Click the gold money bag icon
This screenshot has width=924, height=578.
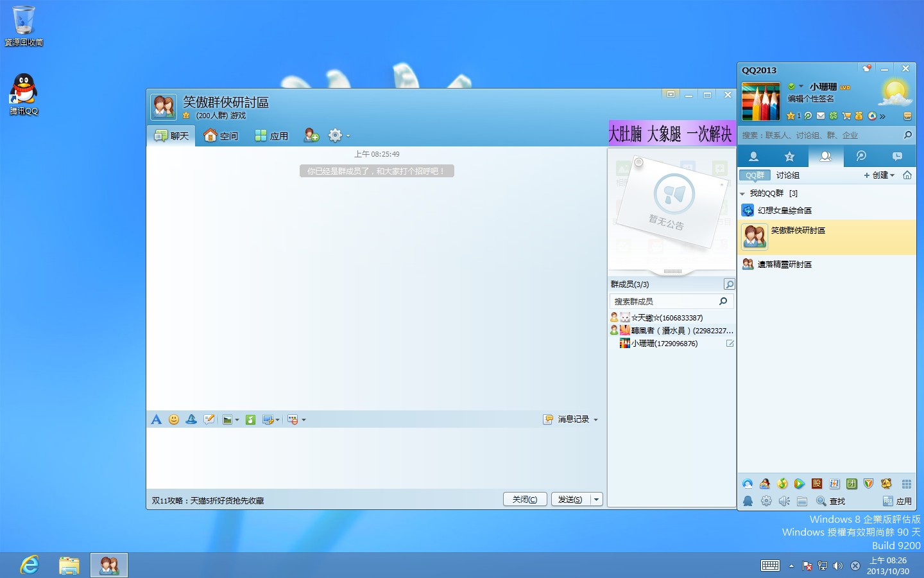pos(859,116)
